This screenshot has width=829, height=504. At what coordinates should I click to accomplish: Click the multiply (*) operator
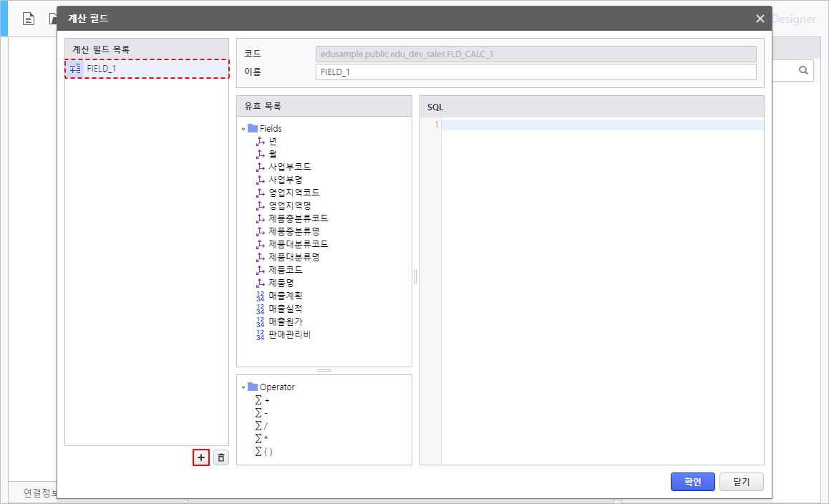(261, 438)
